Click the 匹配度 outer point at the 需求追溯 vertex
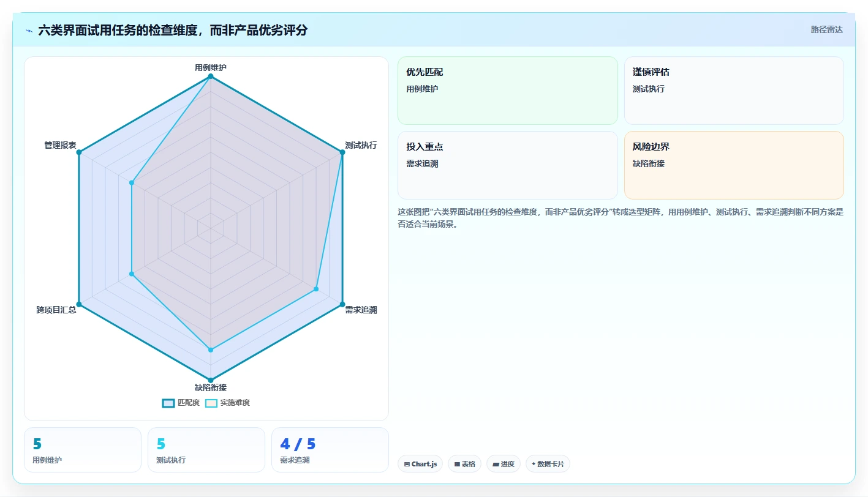The width and height of the screenshot is (868, 497). [x=342, y=304]
